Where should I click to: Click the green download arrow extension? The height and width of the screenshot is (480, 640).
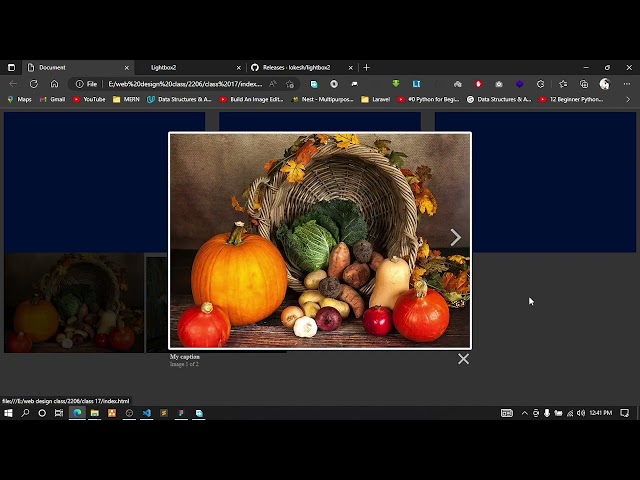pos(396,84)
